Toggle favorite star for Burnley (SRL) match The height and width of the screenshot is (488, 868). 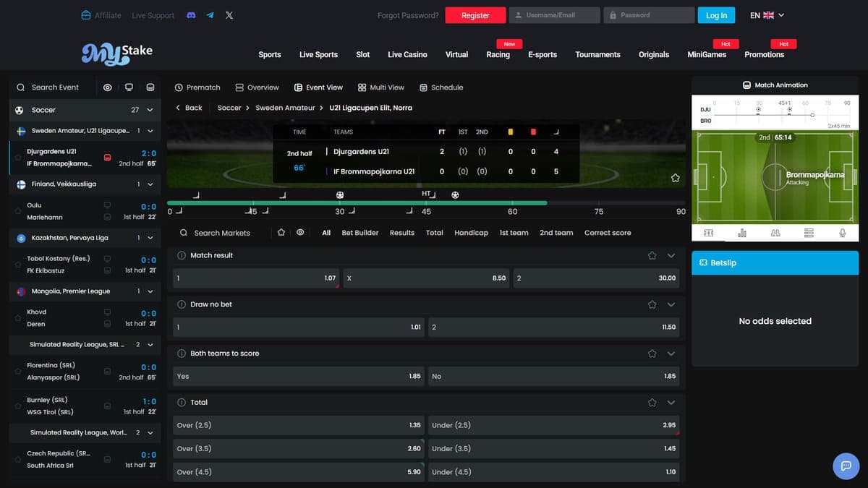18,406
